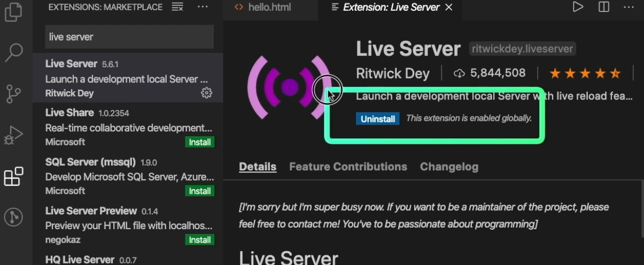The width and height of the screenshot is (644, 265).
Task: Open the Search view in activity bar
Action: [13, 52]
